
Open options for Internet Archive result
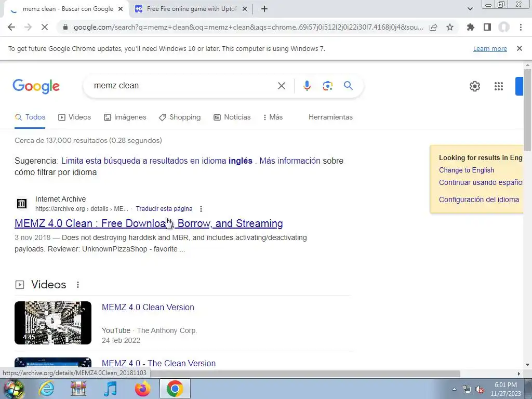tap(201, 209)
